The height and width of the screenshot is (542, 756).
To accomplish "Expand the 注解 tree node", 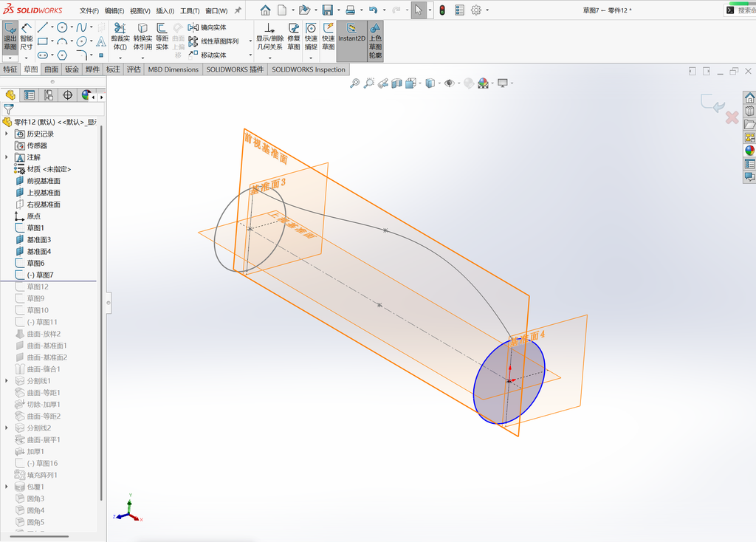I will point(6,157).
